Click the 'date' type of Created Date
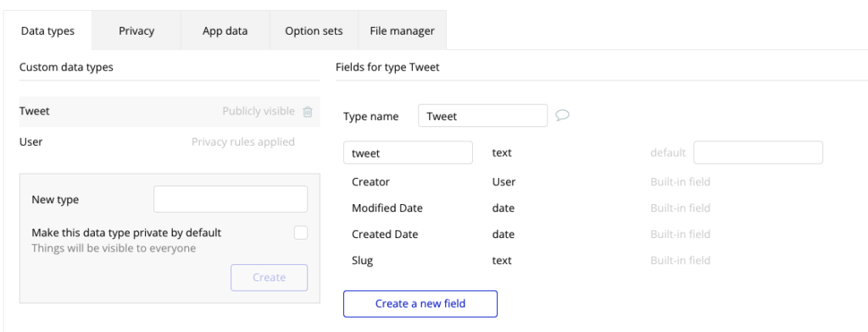Image resolution: width=868 pixels, height=332 pixels. pos(504,235)
